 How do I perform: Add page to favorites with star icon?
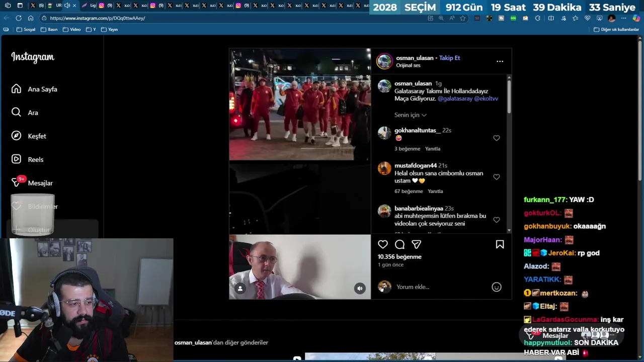coord(463,18)
